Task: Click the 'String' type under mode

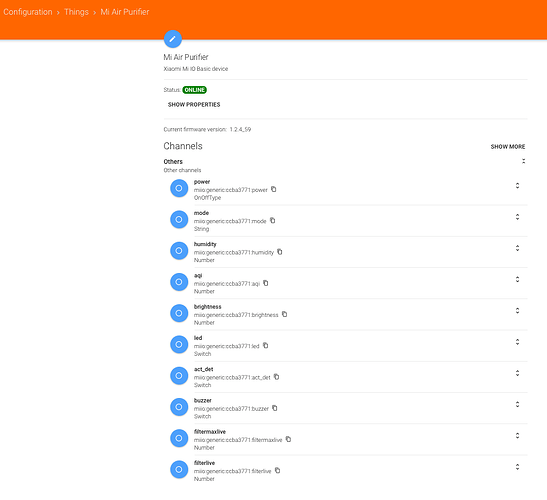Action: [201, 229]
